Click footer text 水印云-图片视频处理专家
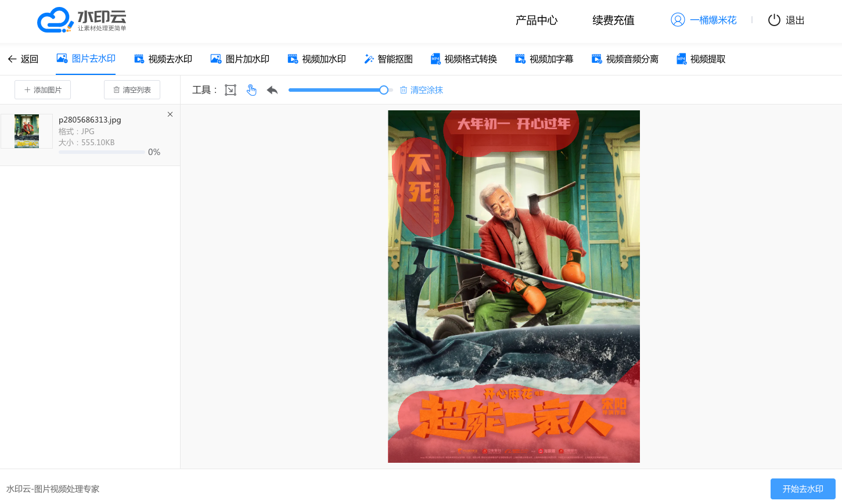Image resolution: width=842 pixels, height=504 pixels. (53, 489)
